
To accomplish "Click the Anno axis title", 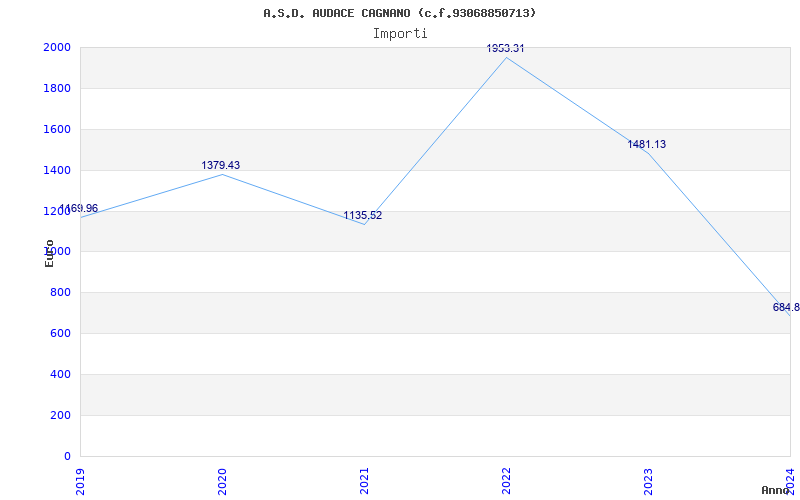I will (776, 490).
